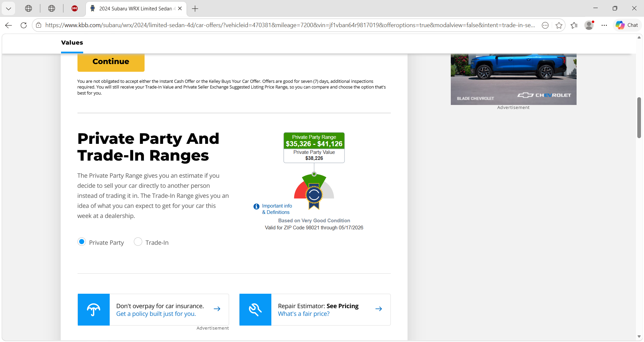The width and height of the screenshot is (644, 342).
Task: Restore down the browser window
Action: (x=615, y=8)
